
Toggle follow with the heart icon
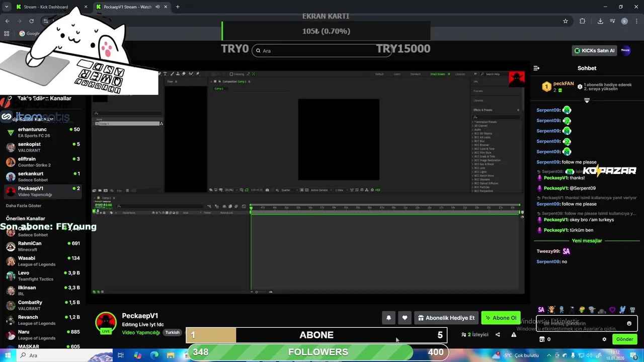point(405,318)
